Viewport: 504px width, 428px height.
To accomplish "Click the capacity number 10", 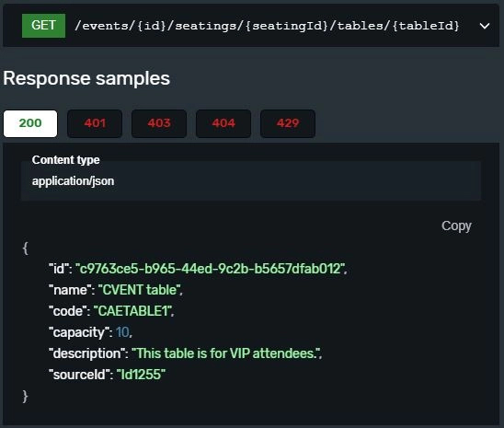I will click(122, 332).
